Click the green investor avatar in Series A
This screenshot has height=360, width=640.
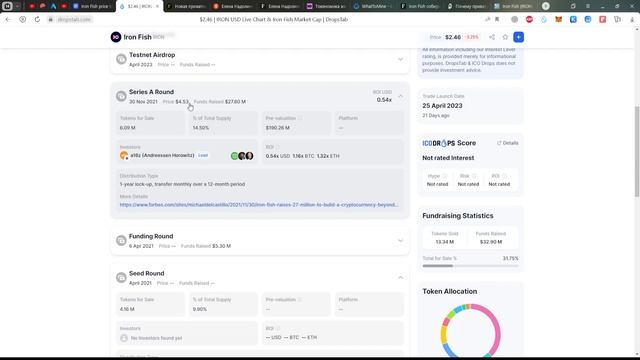pyautogui.click(x=234, y=156)
